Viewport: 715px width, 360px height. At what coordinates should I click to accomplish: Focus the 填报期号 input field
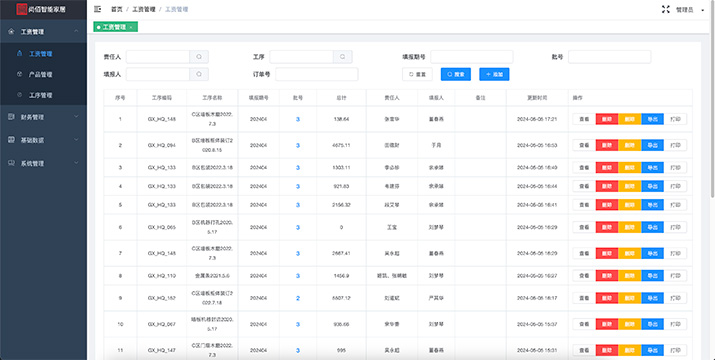[x=471, y=57]
